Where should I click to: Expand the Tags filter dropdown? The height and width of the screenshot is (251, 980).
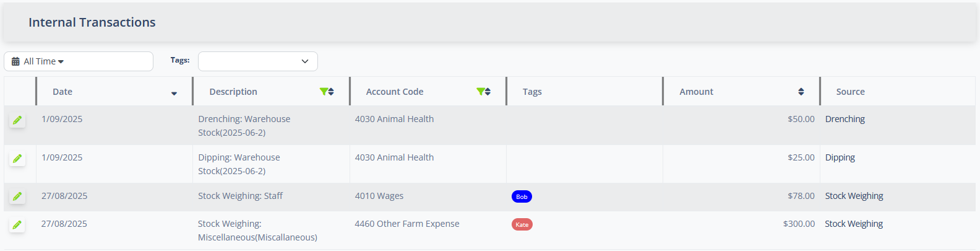(257, 61)
